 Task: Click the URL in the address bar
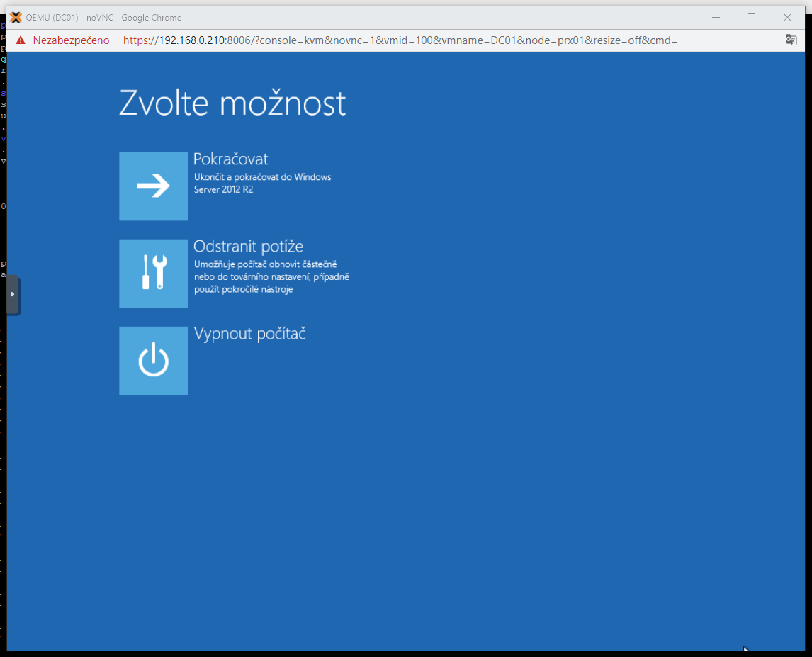400,40
